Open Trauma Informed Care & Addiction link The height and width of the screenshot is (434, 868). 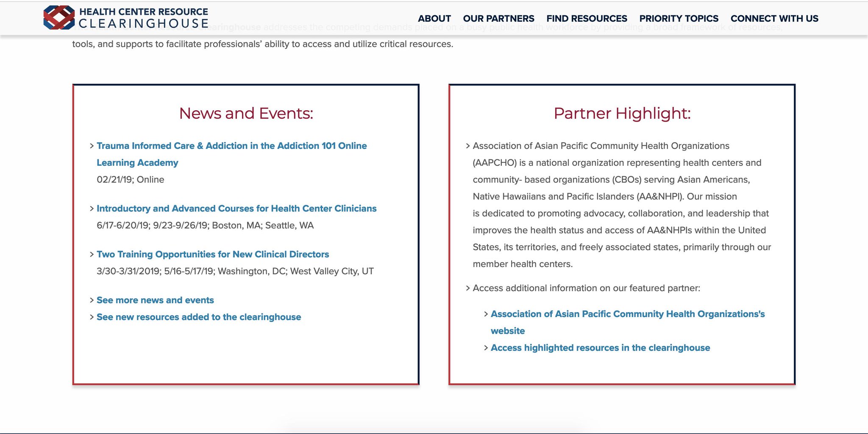(x=232, y=154)
